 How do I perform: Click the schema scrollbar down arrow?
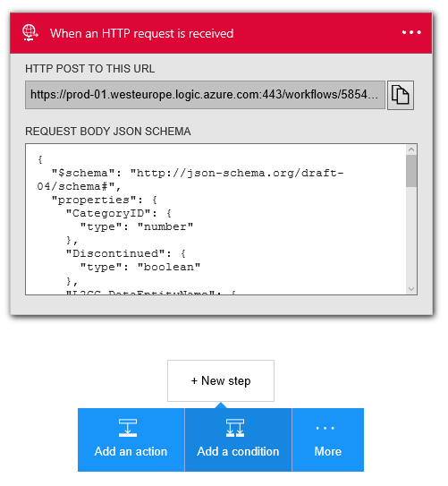coord(411,289)
